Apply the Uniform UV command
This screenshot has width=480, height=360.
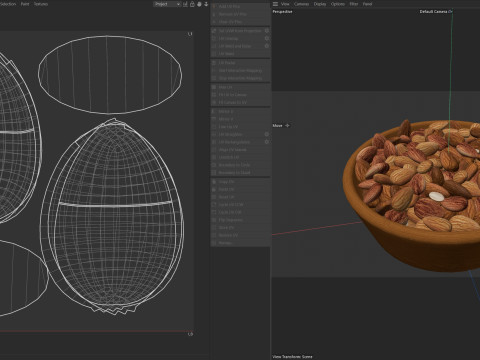(x=240, y=157)
